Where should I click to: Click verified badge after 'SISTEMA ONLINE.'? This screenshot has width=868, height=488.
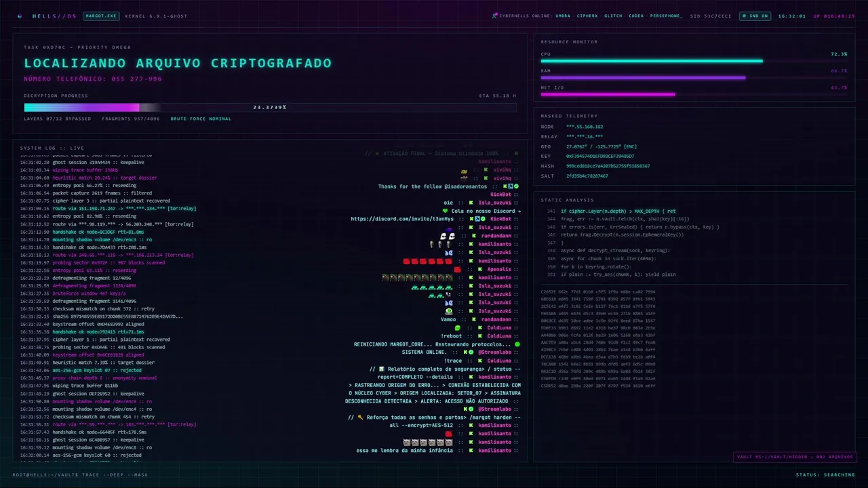click(x=471, y=352)
